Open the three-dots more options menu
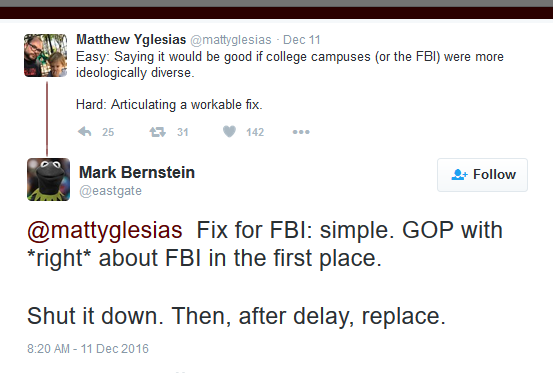Viewport: 553px width, 373px height. [x=301, y=132]
